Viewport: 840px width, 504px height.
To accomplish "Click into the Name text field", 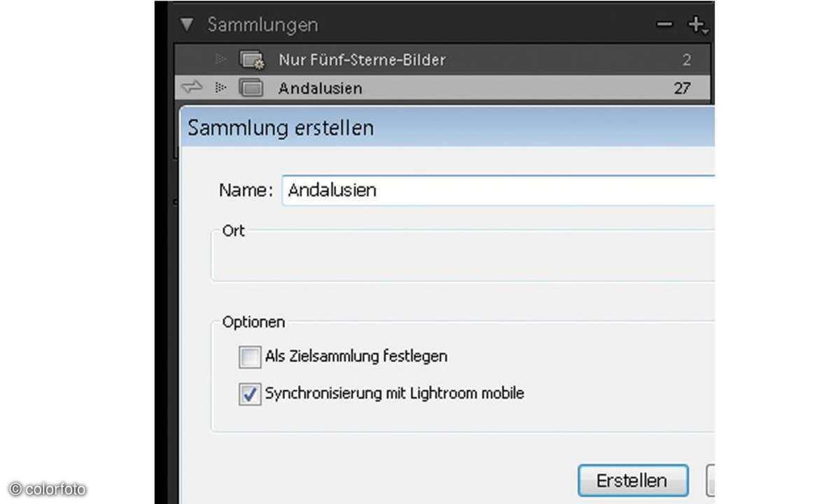I will click(497, 190).
